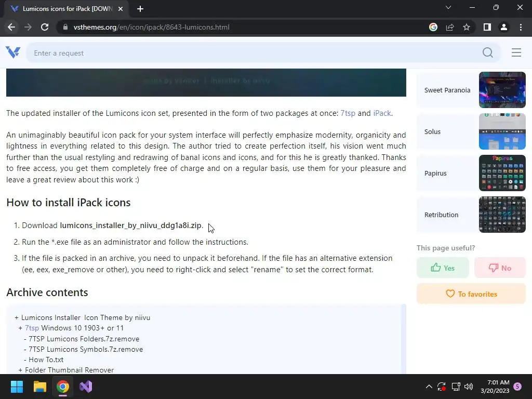Open a new browser tab
Screen dimensions: 532x399
pyautogui.click(x=140, y=9)
